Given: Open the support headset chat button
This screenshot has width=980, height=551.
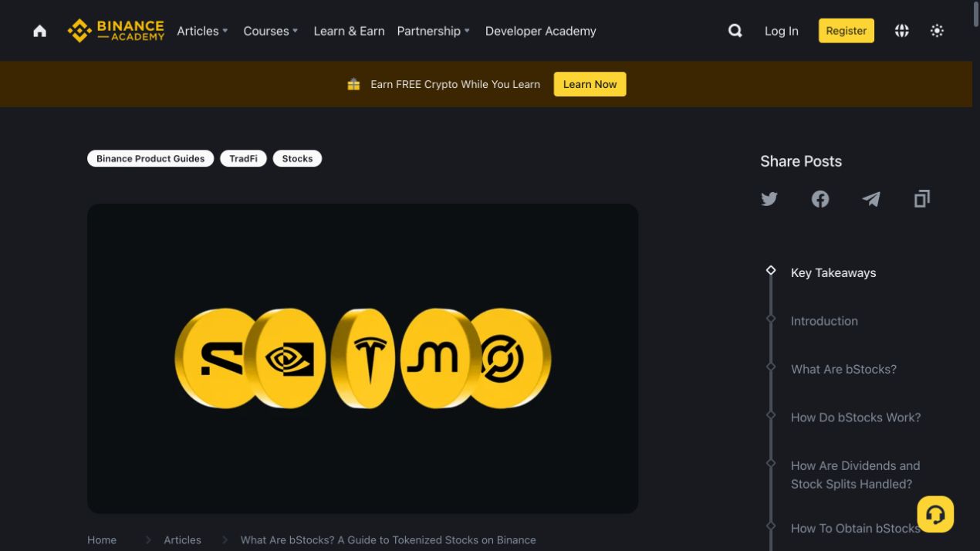Looking at the screenshot, I should point(935,514).
